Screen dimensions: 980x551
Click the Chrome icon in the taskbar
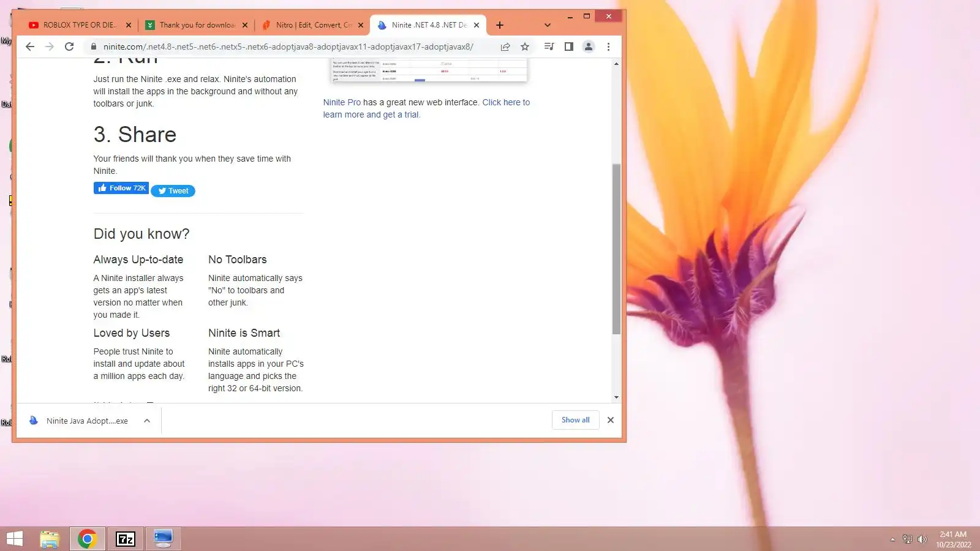[x=87, y=539]
